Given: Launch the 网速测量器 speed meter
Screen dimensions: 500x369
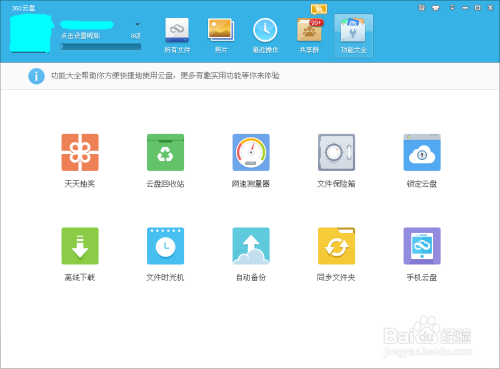Looking at the screenshot, I should click(x=251, y=152).
